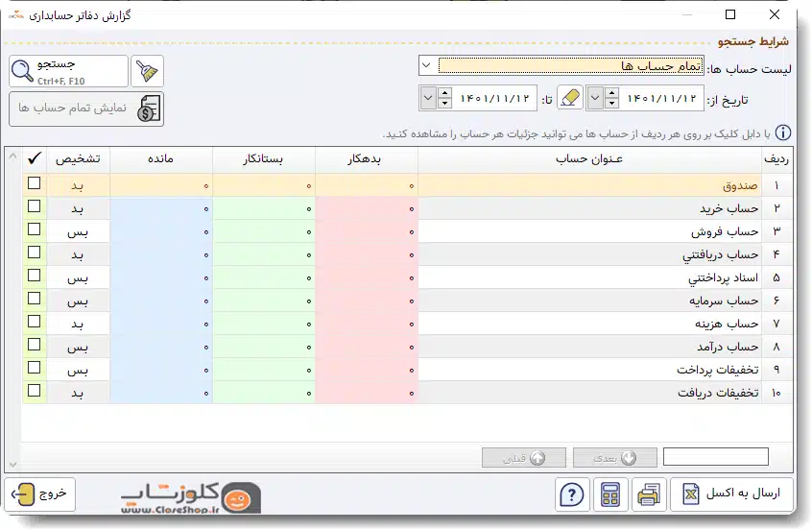Click the eraser icon between the dates
The image size is (812, 530).
point(570,97)
